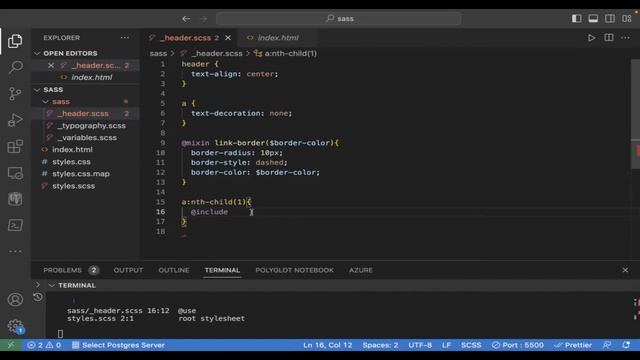Toggle the primary sidebar layout icon

[576, 18]
